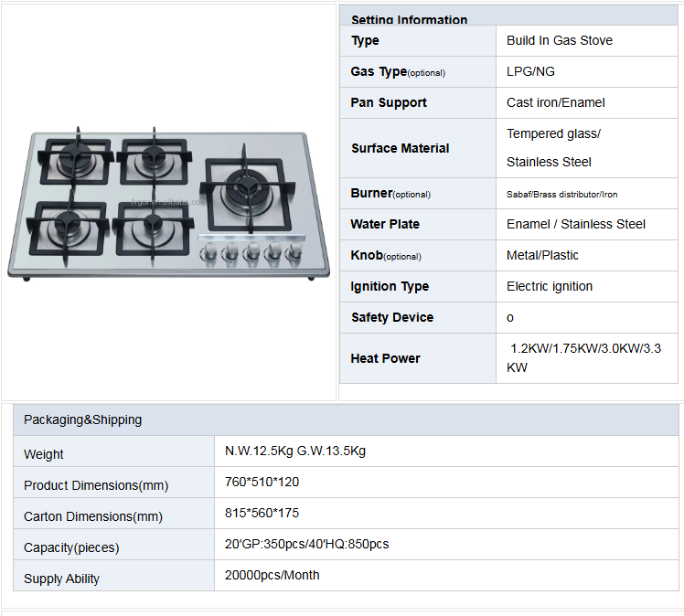Image resolution: width=684 pixels, height=616 pixels.
Task: Click the 'Safety Device' row label
Action: (x=391, y=317)
